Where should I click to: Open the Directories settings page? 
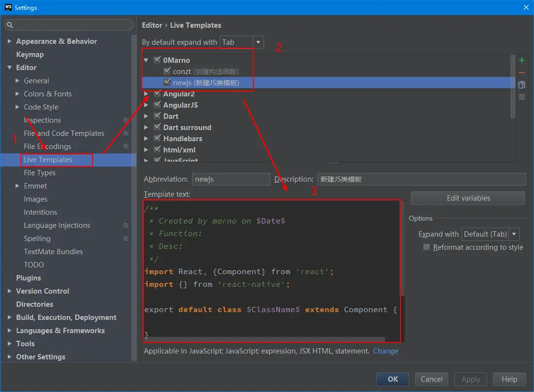coord(35,304)
